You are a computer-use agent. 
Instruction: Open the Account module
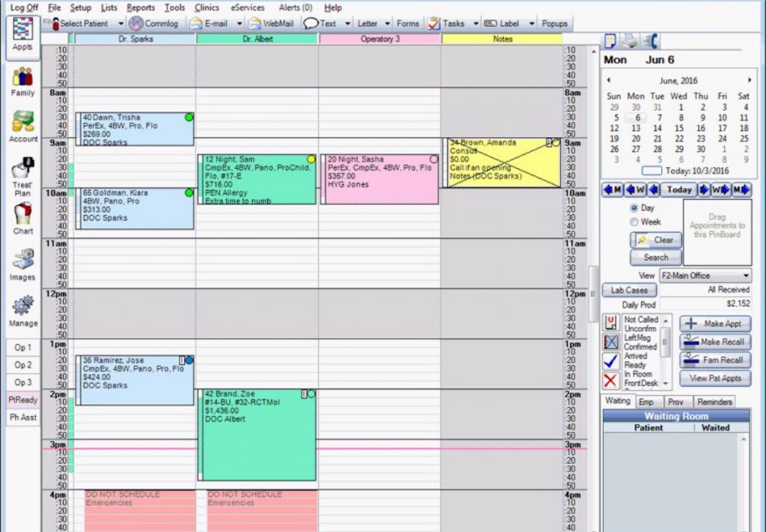(x=22, y=126)
